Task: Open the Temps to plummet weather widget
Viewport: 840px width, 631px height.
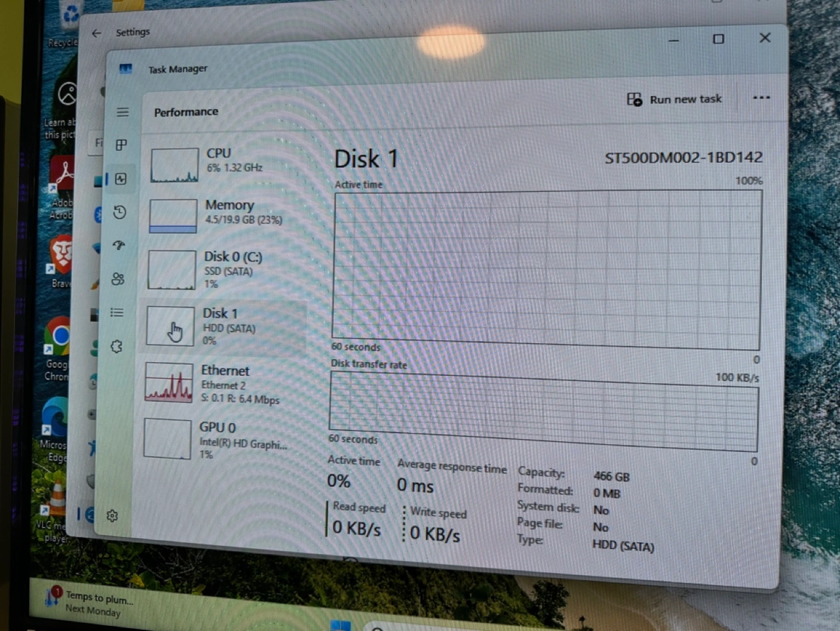Action: coord(90,602)
